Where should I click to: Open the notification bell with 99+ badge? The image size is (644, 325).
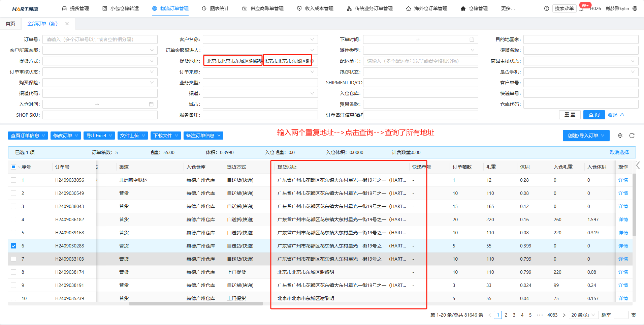(x=582, y=8)
